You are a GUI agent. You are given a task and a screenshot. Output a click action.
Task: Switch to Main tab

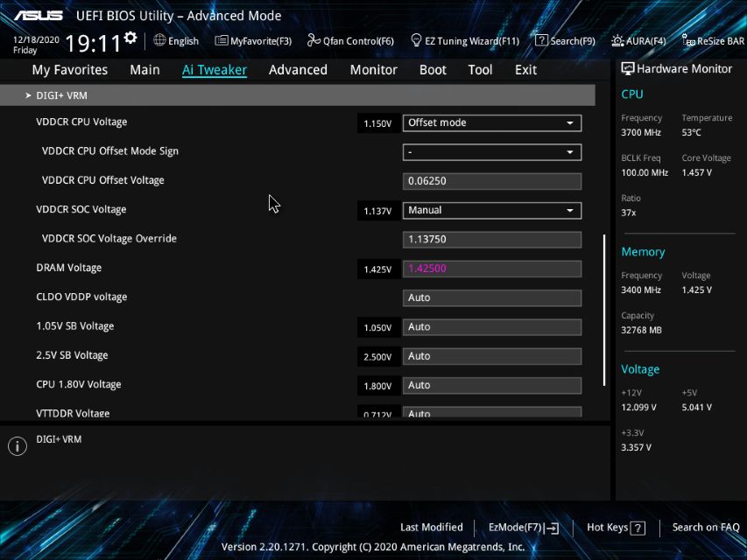tap(144, 70)
